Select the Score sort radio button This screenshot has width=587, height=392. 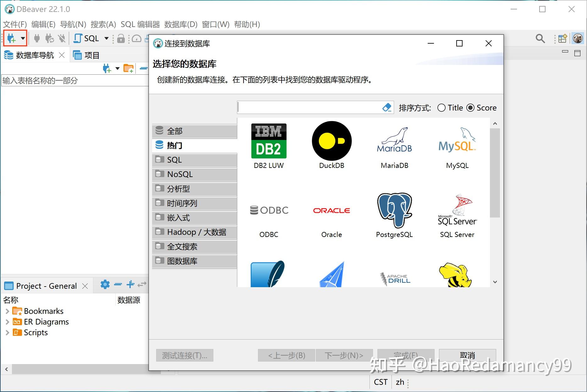click(470, 108)
